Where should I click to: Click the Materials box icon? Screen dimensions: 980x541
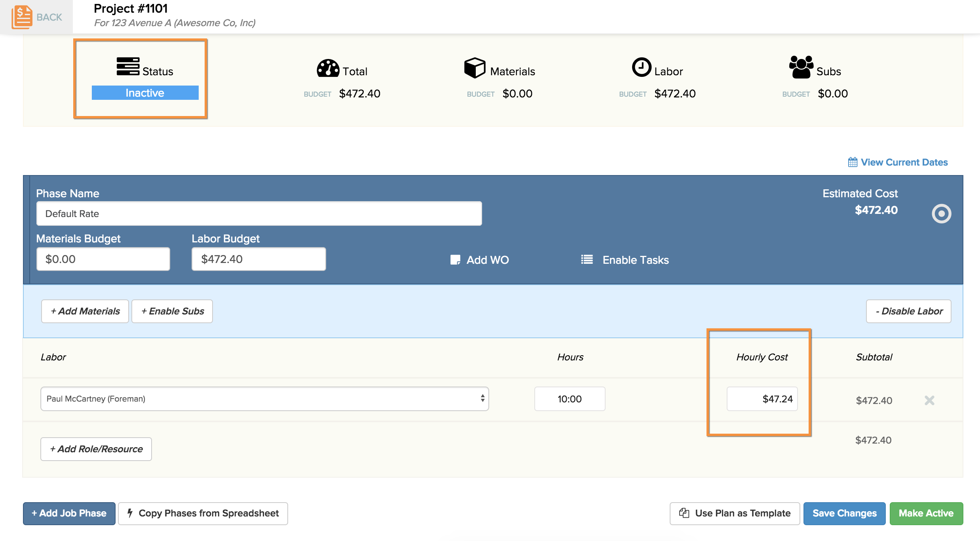pos(475,68)
